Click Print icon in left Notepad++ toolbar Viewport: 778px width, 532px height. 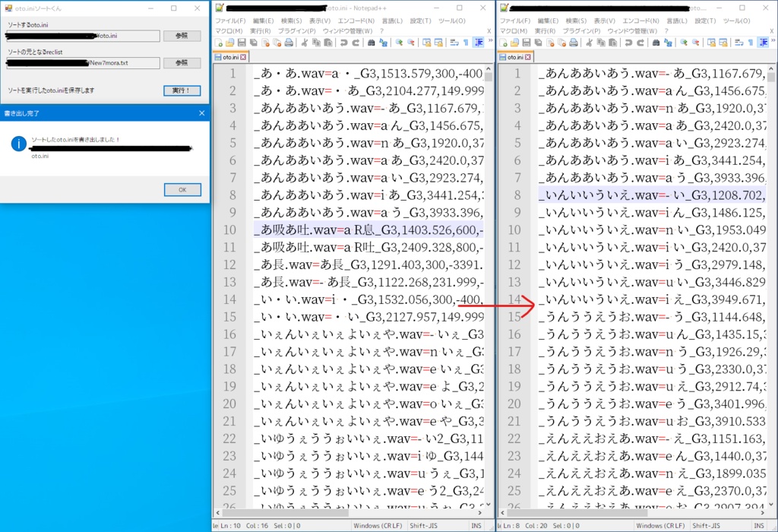point(289,43)
